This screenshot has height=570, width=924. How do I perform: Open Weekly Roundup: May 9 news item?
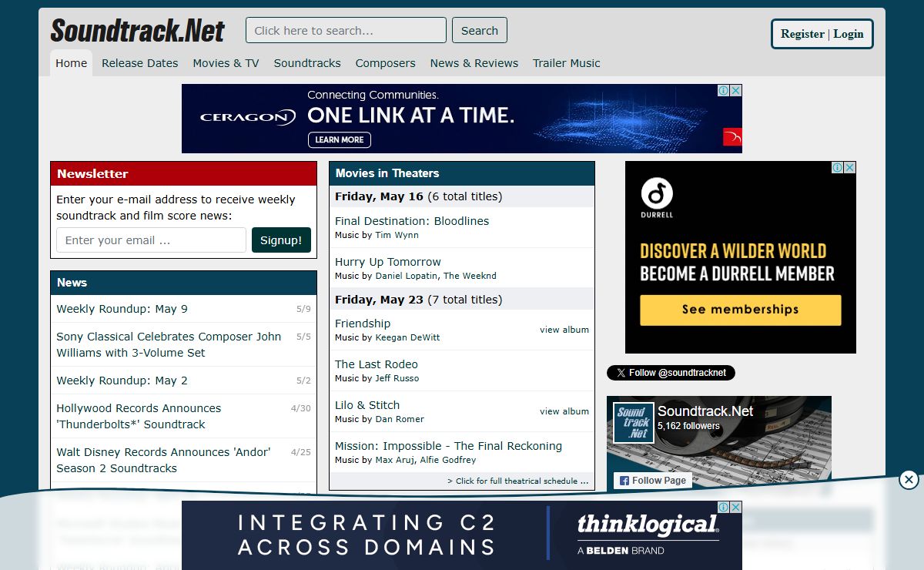pyautogui.click(x=122, y=309)
